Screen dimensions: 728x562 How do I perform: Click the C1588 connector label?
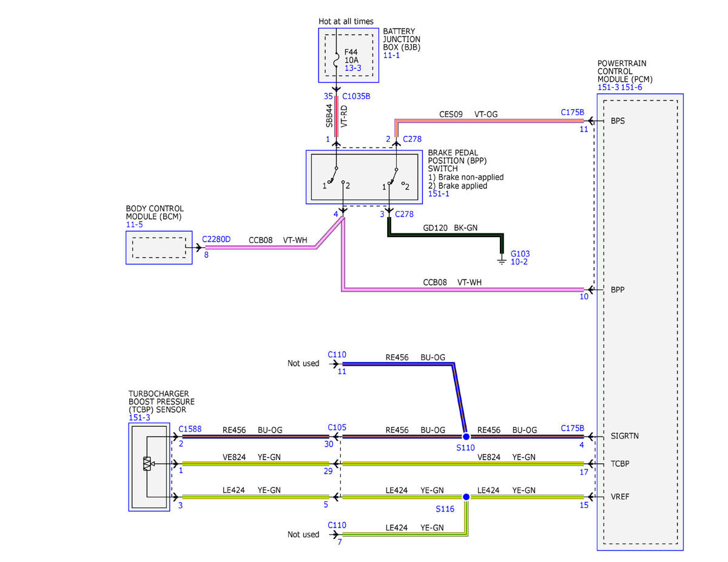(190, 429)
